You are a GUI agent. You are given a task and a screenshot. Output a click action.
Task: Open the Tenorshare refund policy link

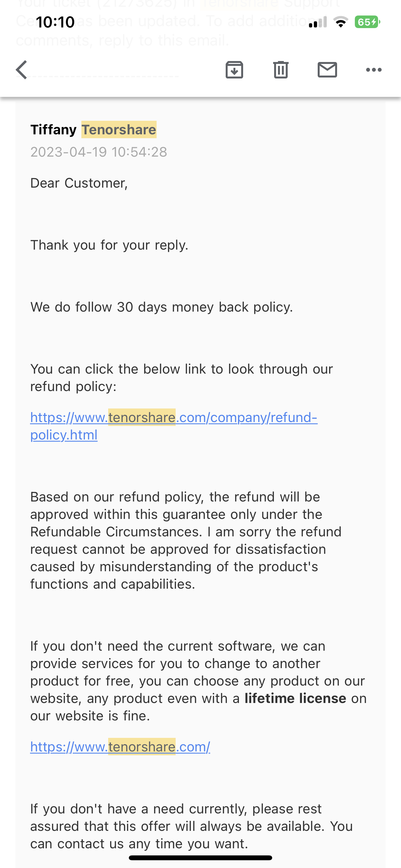(174, 418)
